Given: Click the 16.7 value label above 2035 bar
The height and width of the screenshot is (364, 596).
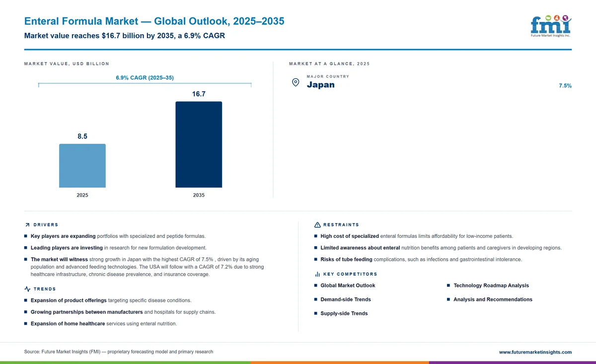Looking at the screenshot, I should (x=199, y=94).
